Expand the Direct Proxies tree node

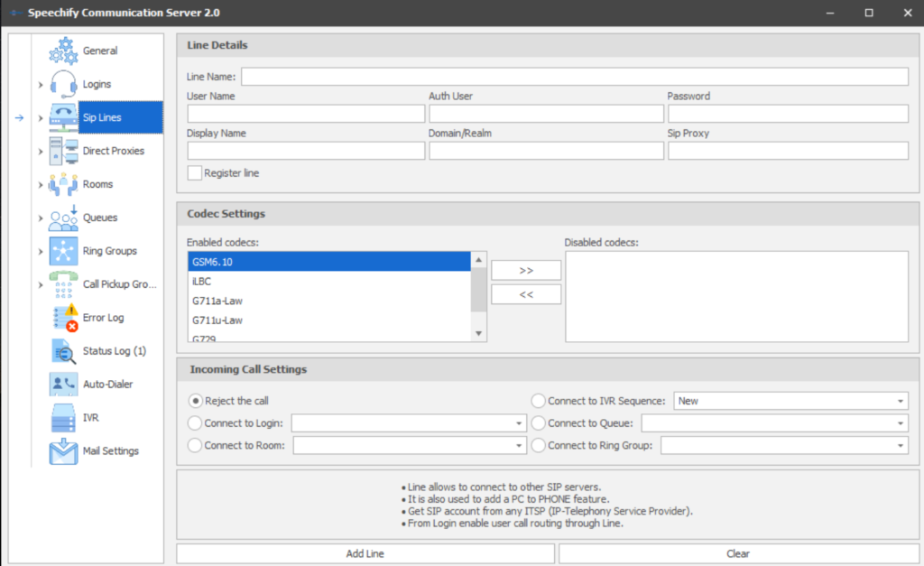(x=40, y=152)
